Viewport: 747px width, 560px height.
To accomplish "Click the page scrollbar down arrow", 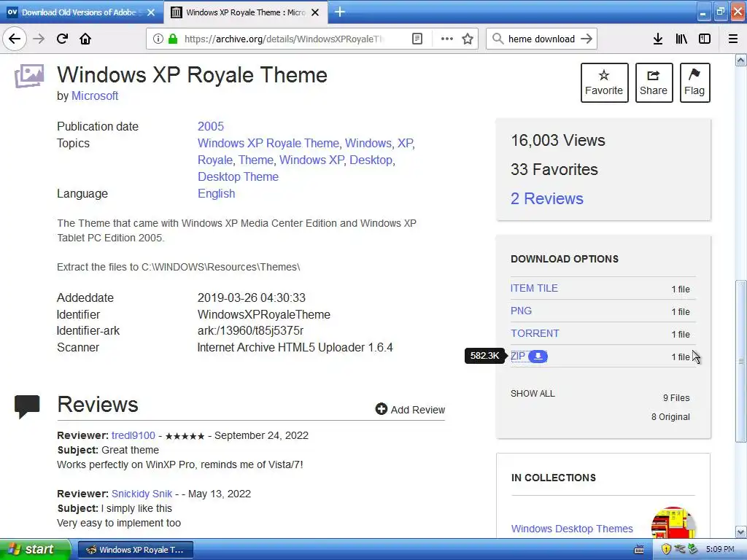I will tap(740, 532).
